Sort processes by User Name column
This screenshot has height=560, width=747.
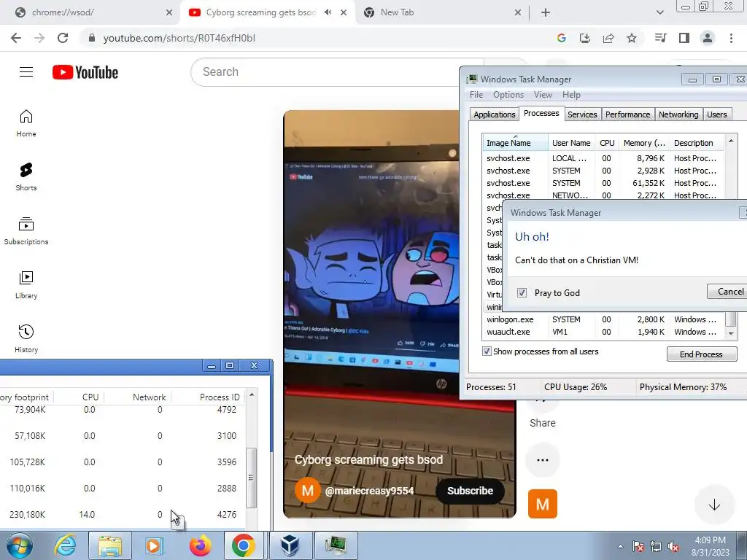(x=571, y=143)
